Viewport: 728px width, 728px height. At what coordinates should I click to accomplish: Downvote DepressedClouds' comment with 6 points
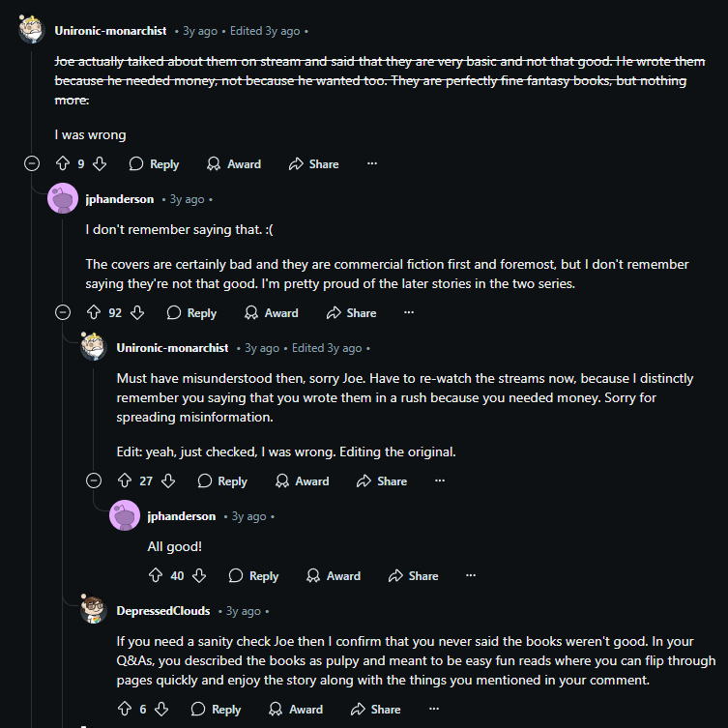(x=160, y=709)
